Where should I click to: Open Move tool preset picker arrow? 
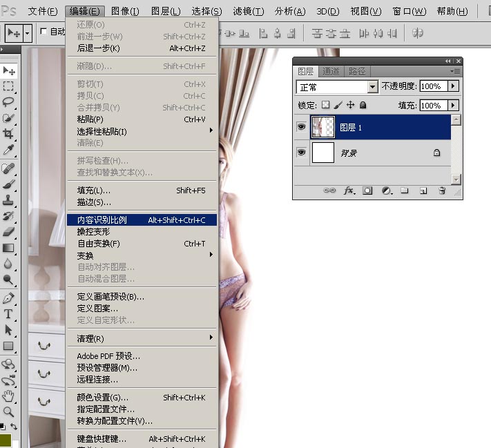click(28, 33)
